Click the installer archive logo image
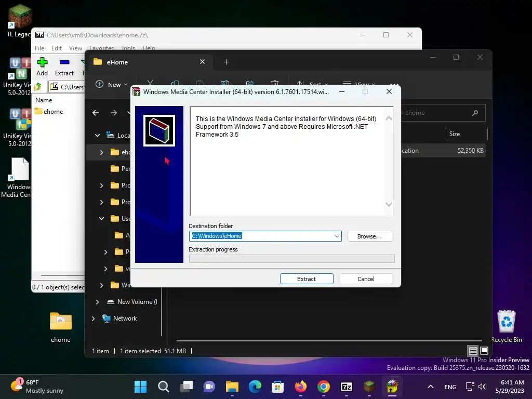This screenshot has height=399, width=532. pyautogui.click(x=159, y=130)
